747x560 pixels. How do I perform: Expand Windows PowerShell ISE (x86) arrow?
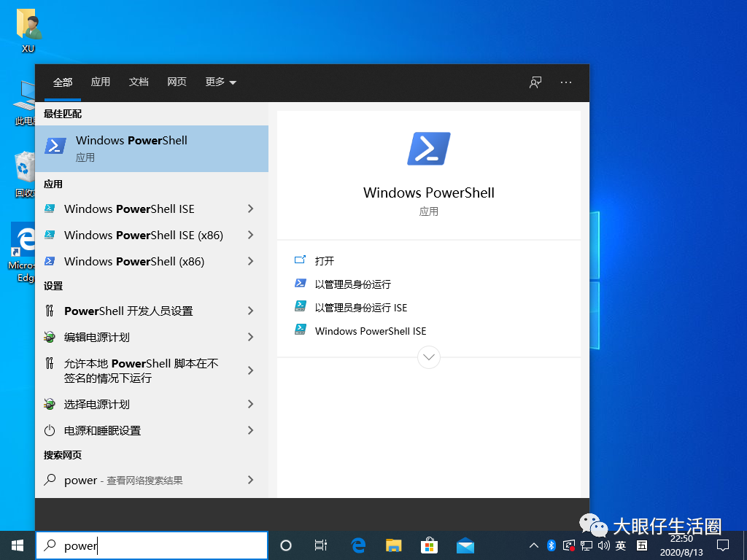[x=251, y=235]
